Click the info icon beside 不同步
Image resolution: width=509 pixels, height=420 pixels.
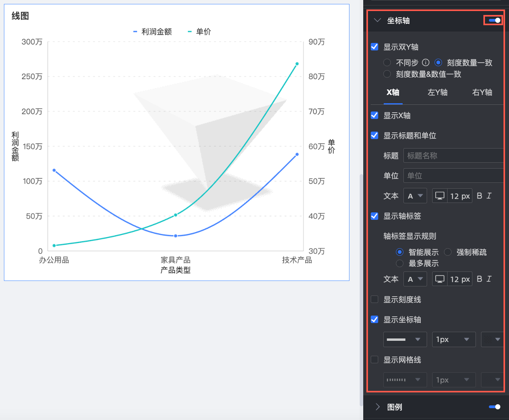pyautogui.click(x=425, y=62)
